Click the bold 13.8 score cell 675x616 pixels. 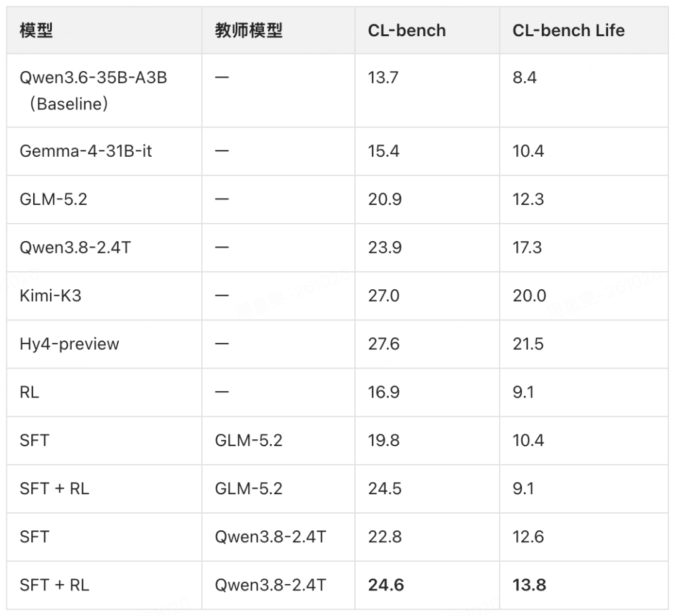[584, 585]
